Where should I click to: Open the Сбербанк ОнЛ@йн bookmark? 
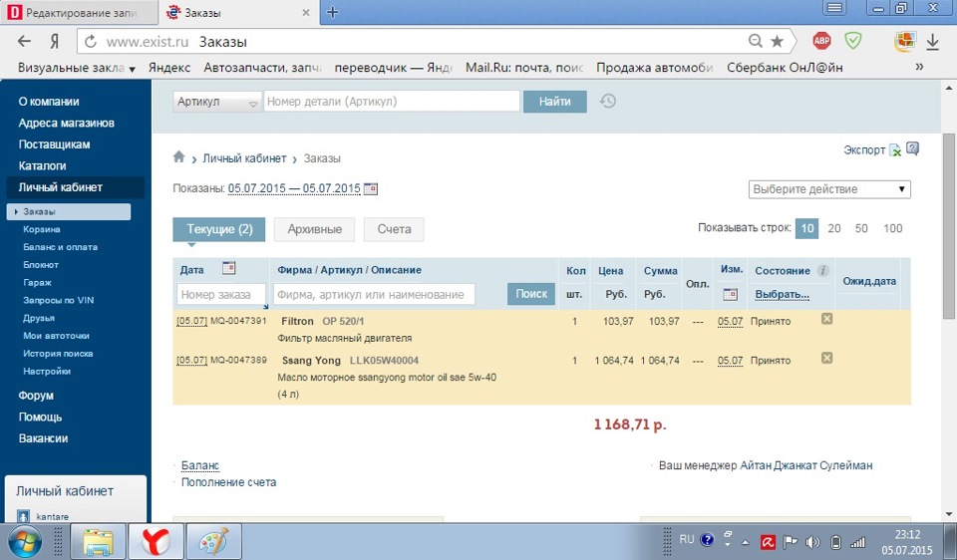[785, 68]
